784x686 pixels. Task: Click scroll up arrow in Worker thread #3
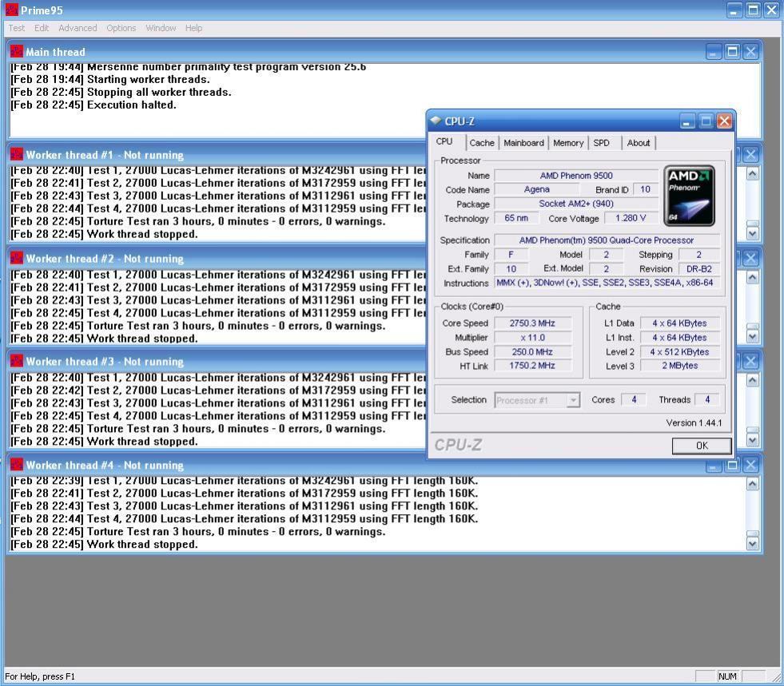coord(753,380)
